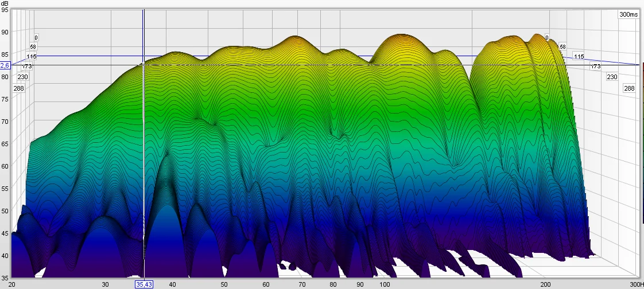
Task: Click the 35,43 frequency cursor readout
Action: (x=143, y=284)
